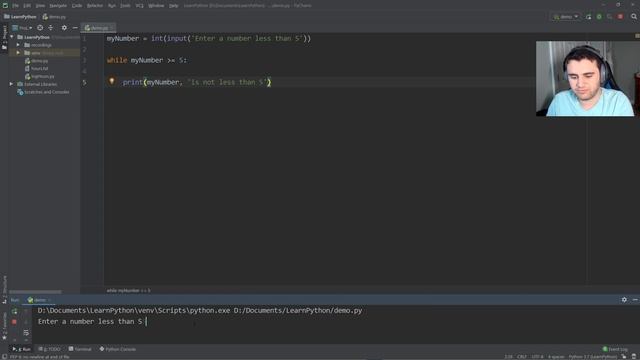Click the run with coverage icon

point(609,17)
